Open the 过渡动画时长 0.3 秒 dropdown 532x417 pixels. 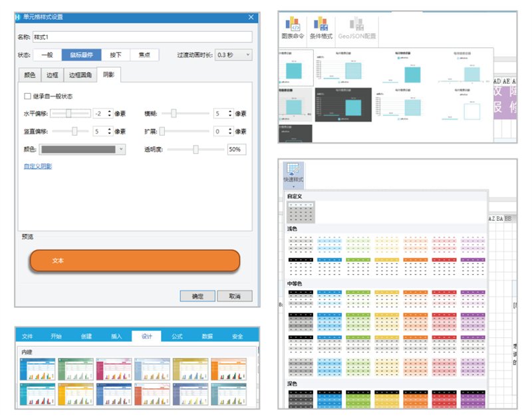[x=234, y=55]
